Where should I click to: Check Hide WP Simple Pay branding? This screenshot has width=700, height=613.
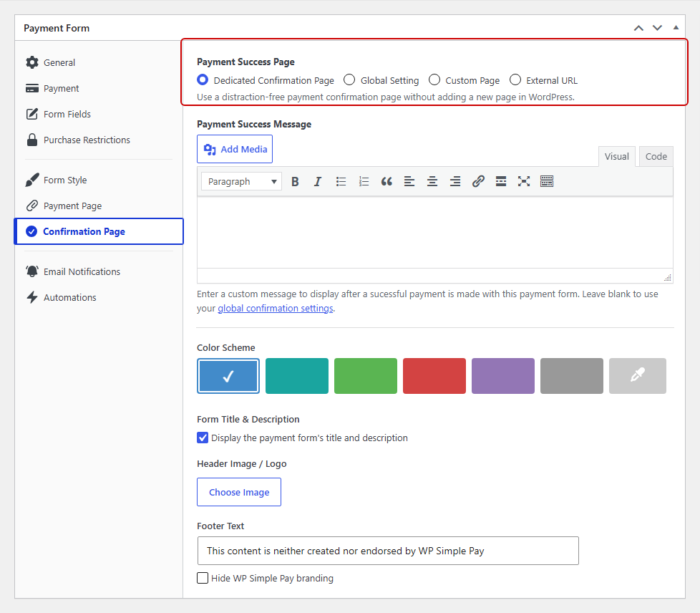click(203, 578)
